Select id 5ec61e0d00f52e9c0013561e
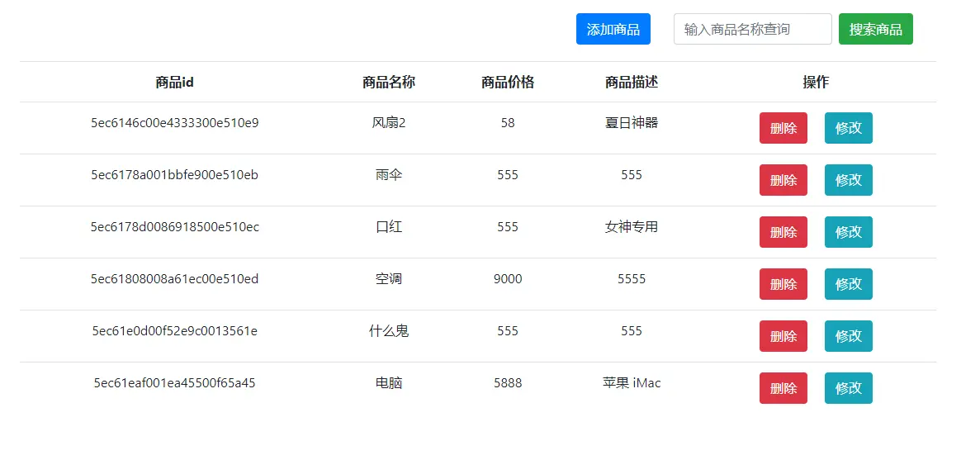 click(174, 331)
